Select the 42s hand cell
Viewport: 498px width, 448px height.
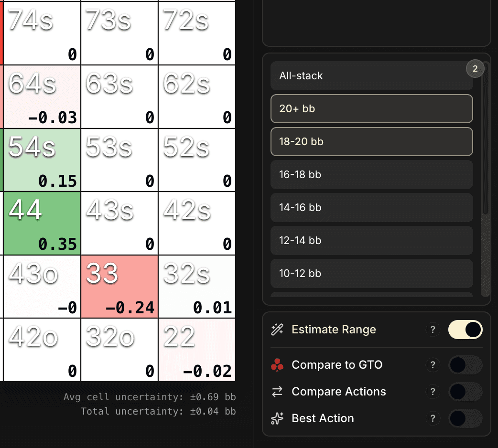[197, 223]
